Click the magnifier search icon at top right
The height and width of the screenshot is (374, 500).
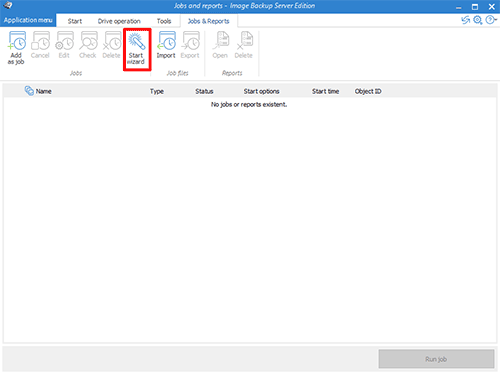[x=478, y=20]
